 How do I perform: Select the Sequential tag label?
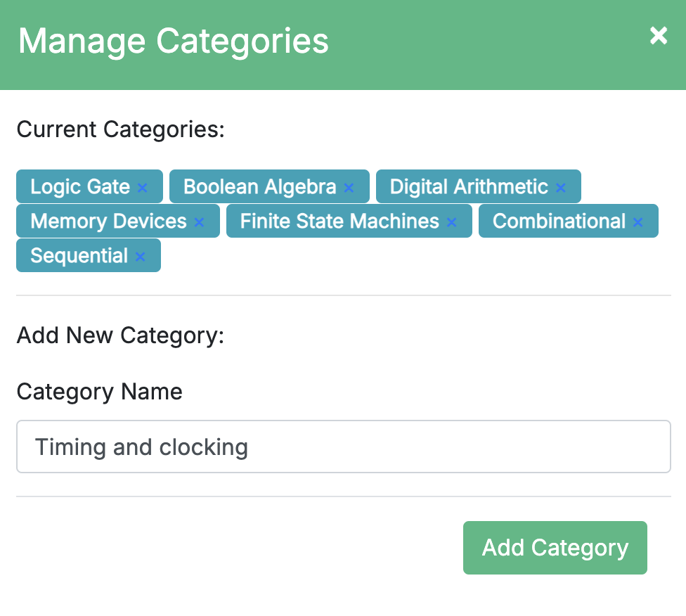[x=79, y=256]
